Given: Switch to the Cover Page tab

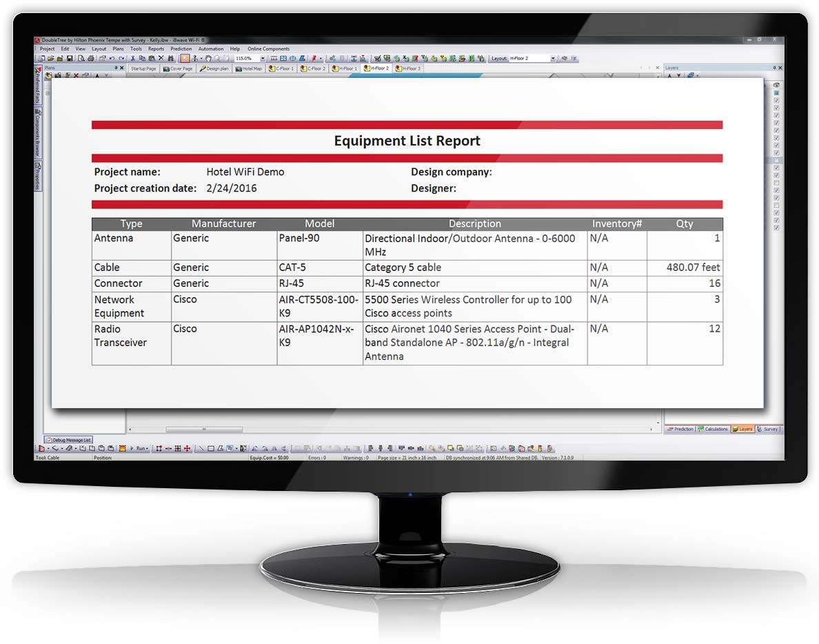Looking at the screenshot, I should [178, 68].
